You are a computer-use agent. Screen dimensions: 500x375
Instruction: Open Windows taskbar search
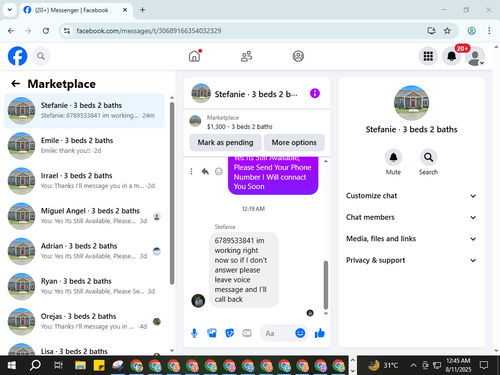35,366
